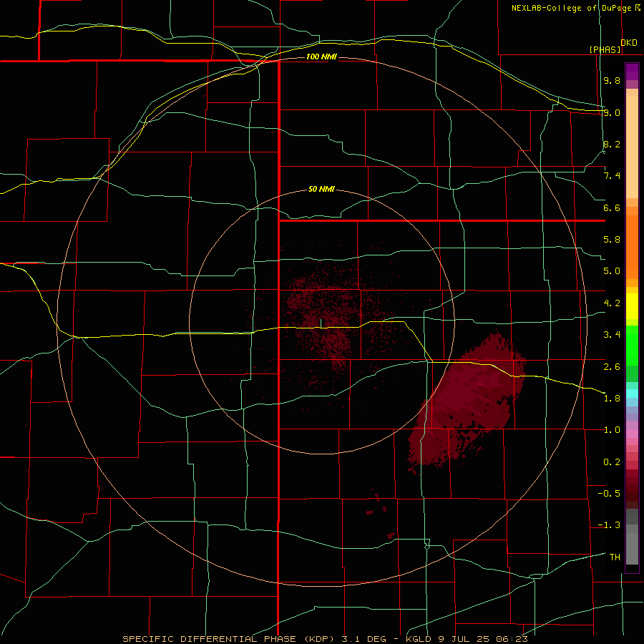
Task: Click the -0.5 scale value label
Action: tap(609, 494)
